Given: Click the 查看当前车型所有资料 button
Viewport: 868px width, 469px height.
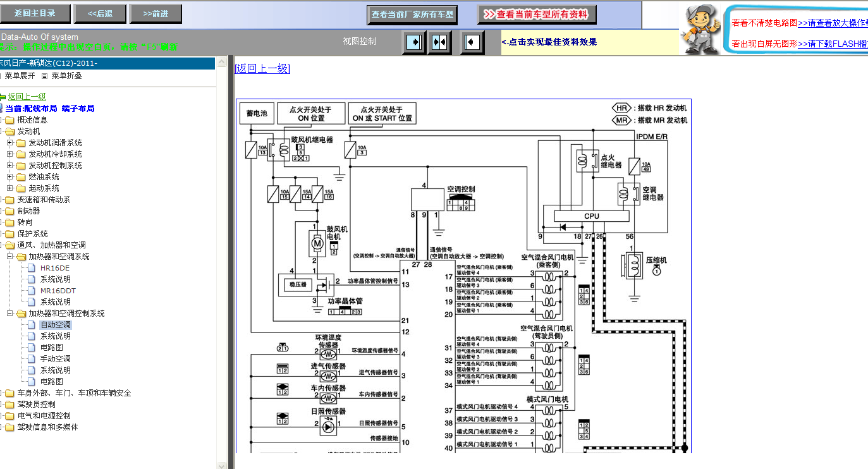Looking at the screenshot, I should [x=537, y=15].
